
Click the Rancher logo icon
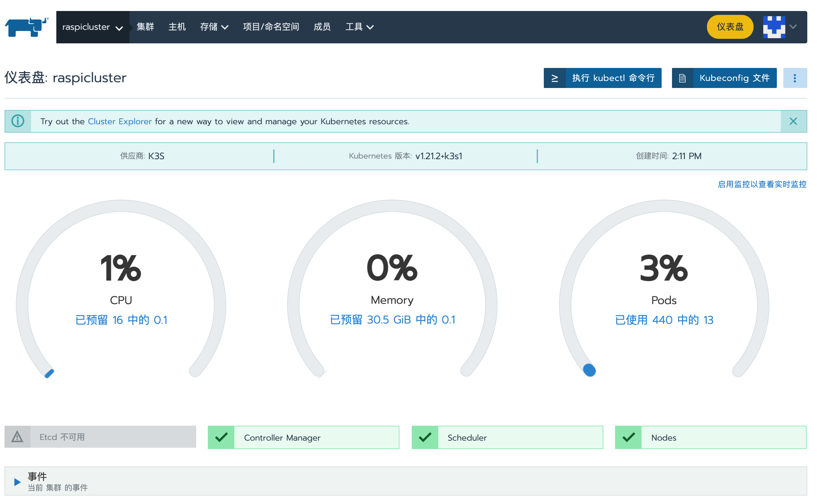(x=27, y=27)
